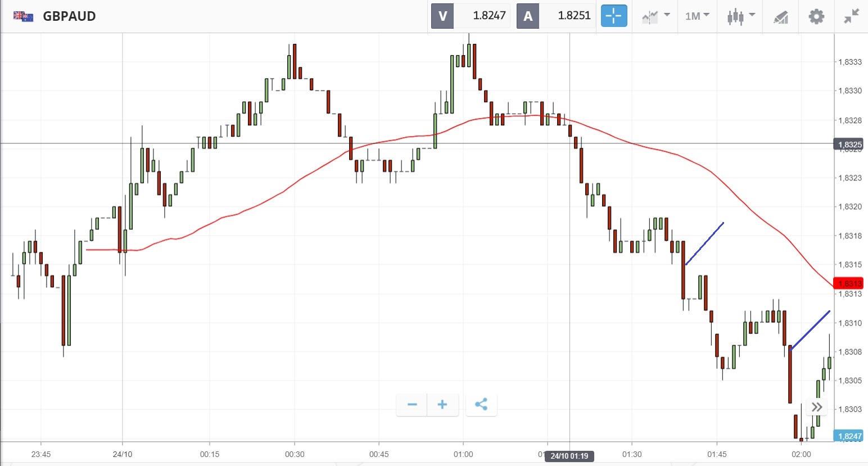Share the chart
Viewport: 868px width, 466px height.
(x=481, y=404)
